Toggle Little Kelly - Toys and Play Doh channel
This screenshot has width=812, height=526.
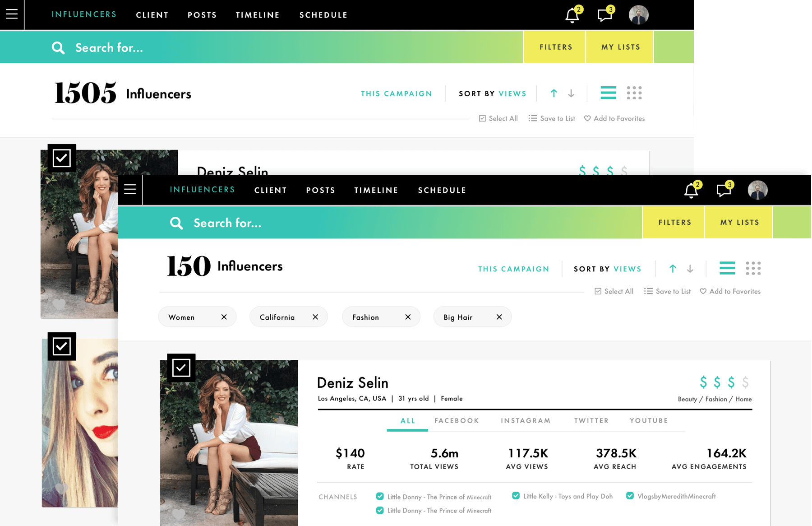coord(516,496)
